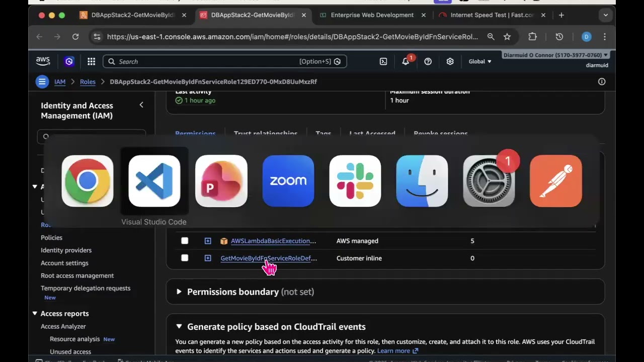Open the AWS help icon
Screen dimensions: 644x362
[x=428, y=61]
